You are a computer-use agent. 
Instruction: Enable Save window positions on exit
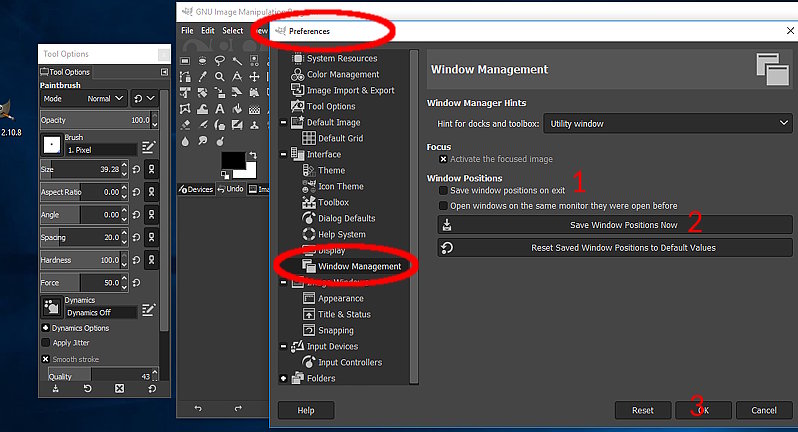443,190
